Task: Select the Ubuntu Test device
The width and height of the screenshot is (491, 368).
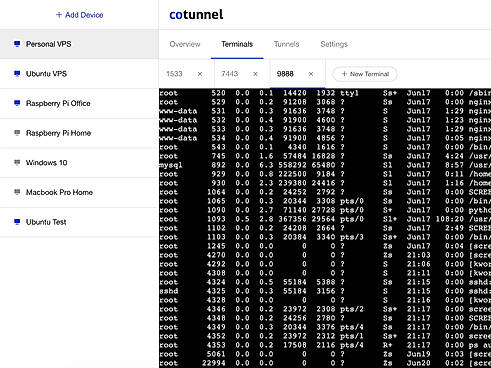Action: (79, 222)
